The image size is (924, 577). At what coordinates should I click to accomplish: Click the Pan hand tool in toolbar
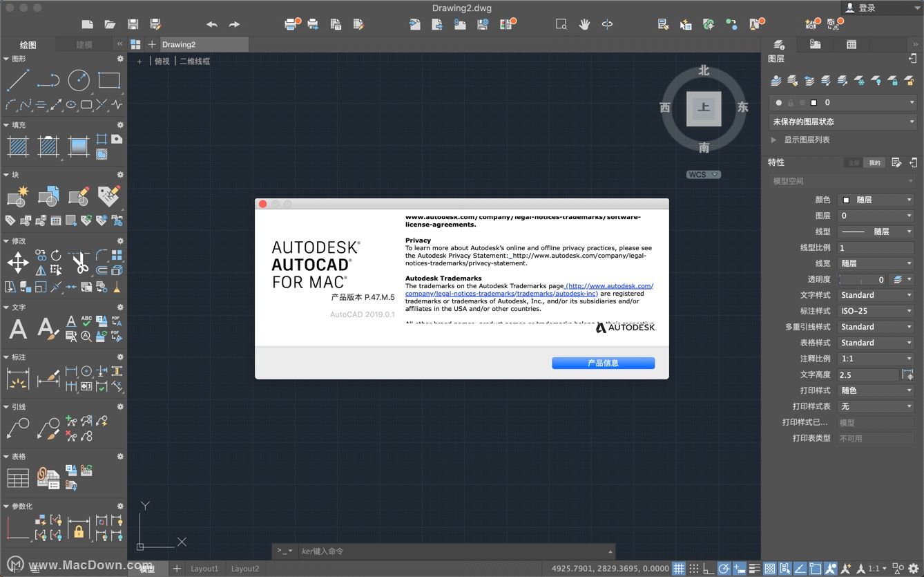pyautogui.click(x=584, y=24)
